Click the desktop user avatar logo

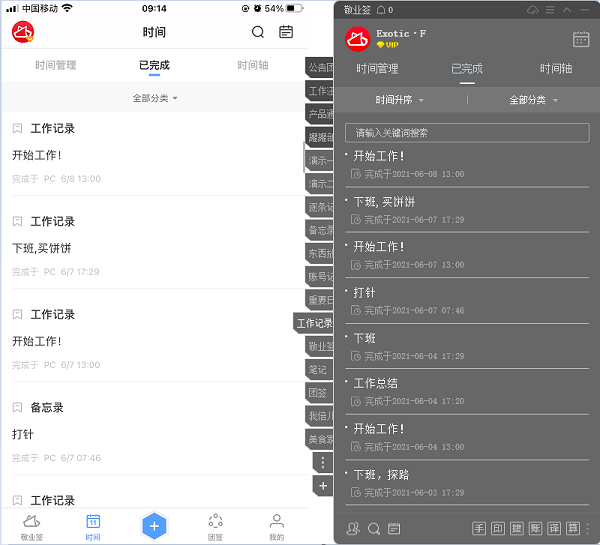(x=357, y=39)
